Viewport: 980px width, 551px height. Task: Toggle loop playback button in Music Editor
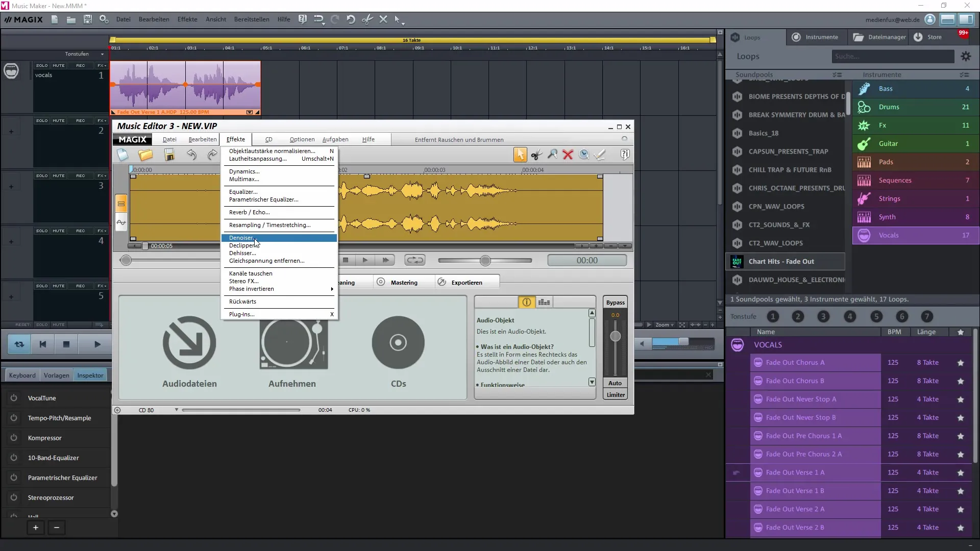pyautogui.click(x=414, y=260)
